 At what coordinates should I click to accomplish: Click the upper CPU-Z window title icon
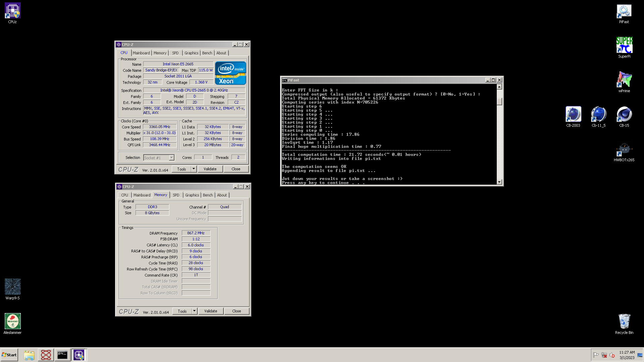pyautogui.click(x=119, y=45)
